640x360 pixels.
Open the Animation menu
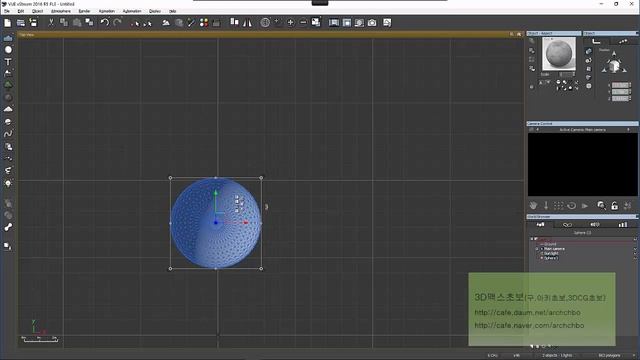[107, 11]
